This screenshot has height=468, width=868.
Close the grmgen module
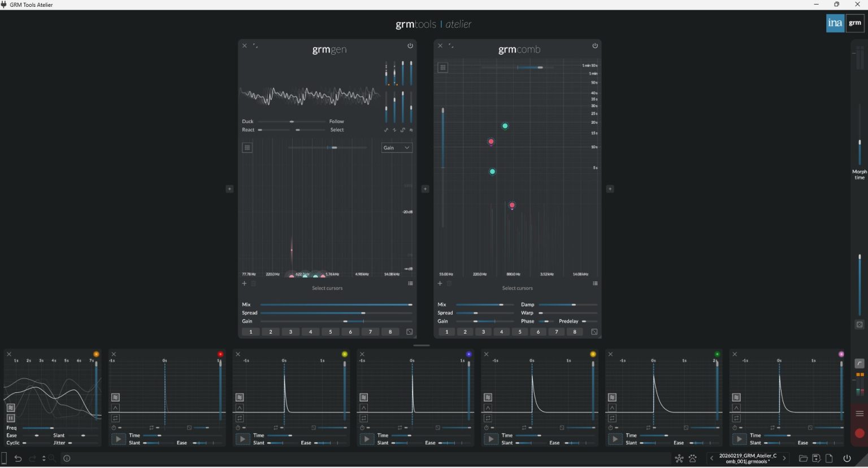click(x=245, y=46)
